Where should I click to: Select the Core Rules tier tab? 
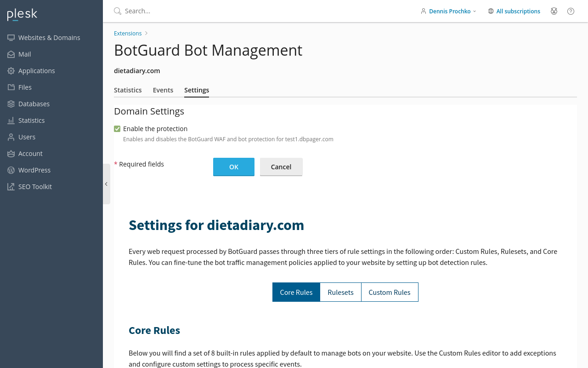[296, 292]
